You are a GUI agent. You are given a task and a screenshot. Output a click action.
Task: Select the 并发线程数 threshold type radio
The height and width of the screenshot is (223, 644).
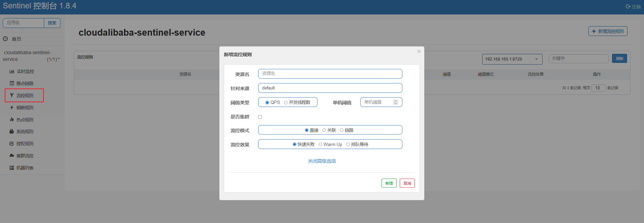286,103
